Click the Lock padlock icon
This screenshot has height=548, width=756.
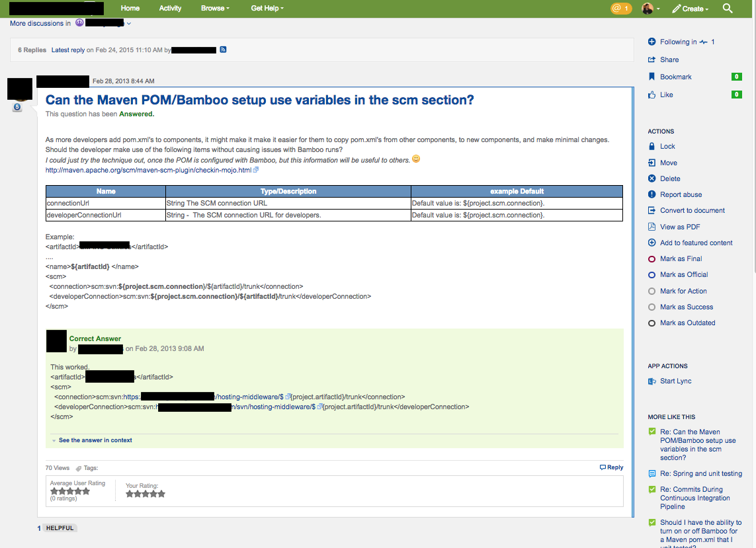click(x=652, y=146)
